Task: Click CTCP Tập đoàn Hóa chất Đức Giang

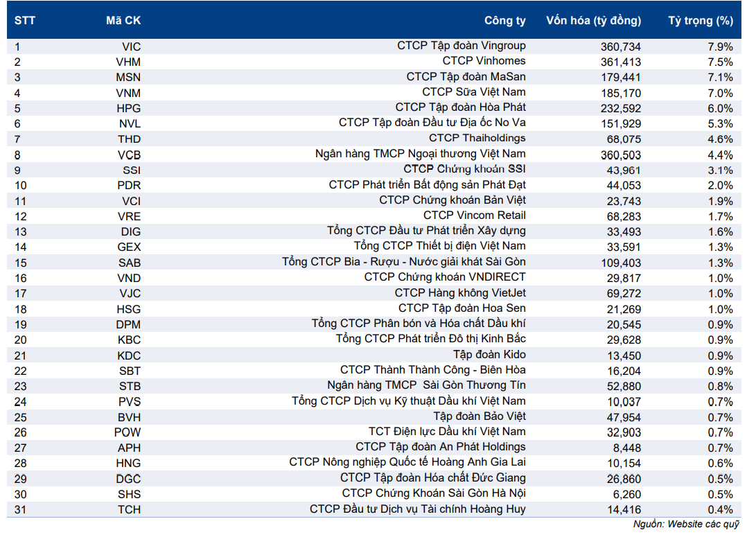Action: pos(433,478)
